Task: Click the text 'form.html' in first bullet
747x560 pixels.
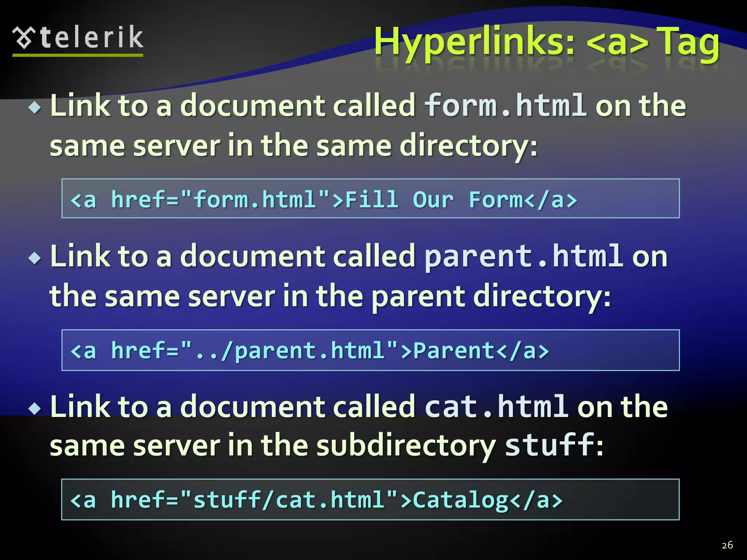Action: 505,105
